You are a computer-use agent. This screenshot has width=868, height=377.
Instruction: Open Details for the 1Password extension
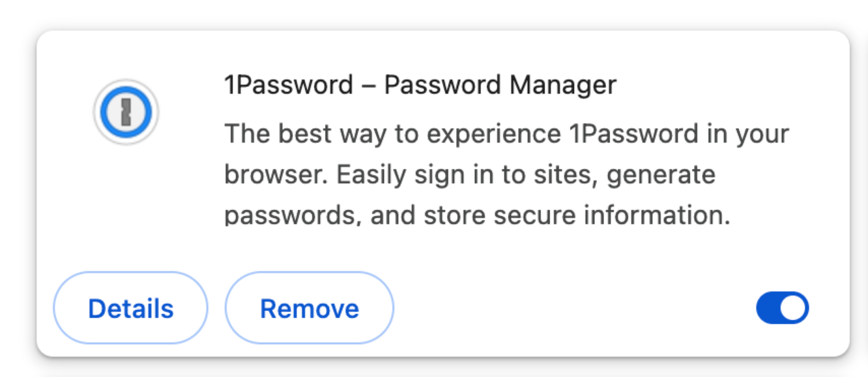[130, 307]
